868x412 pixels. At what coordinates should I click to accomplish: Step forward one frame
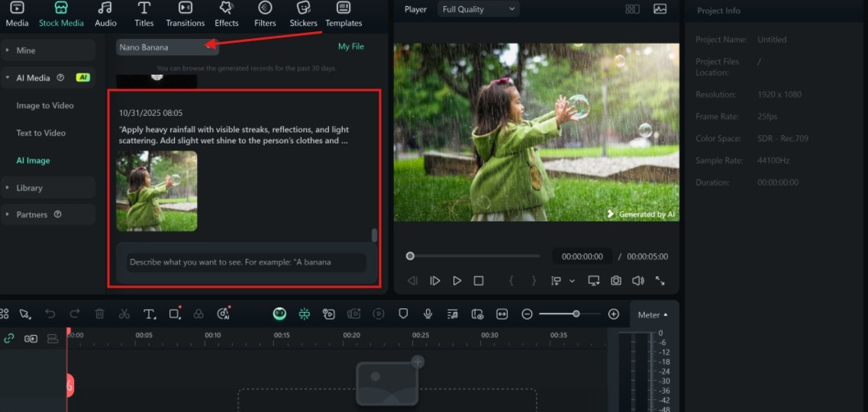coord(435,281)
